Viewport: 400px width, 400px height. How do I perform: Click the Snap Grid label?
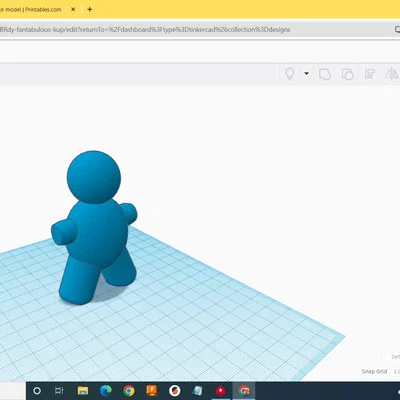tap(374, 371)
